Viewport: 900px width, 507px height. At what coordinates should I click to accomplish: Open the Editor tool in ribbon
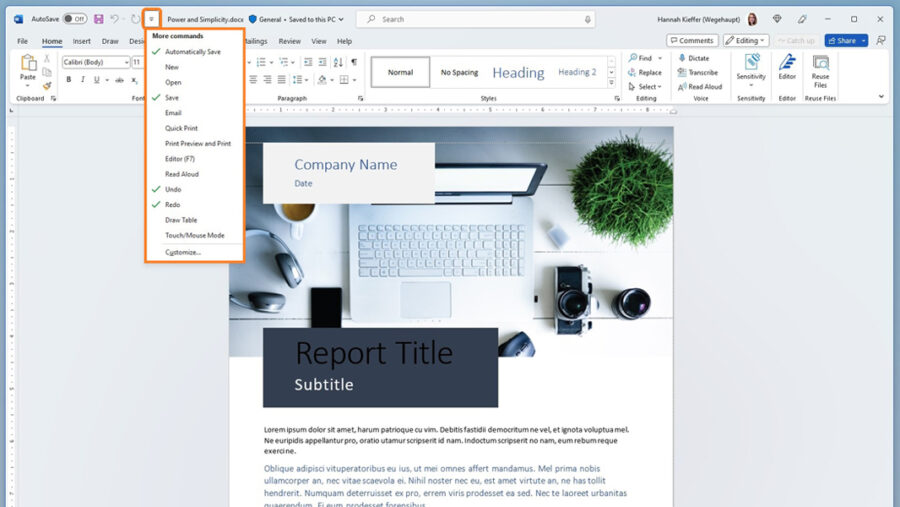point(787,65)
